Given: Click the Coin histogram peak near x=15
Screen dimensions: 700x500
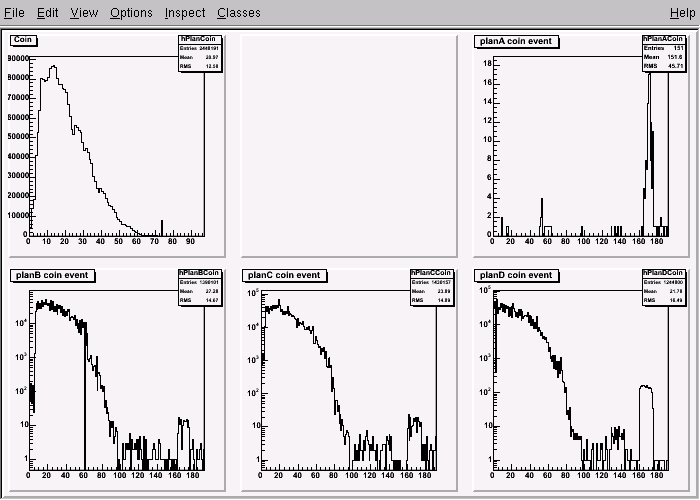Looking at the screenshot, I should tap(54, 67).
